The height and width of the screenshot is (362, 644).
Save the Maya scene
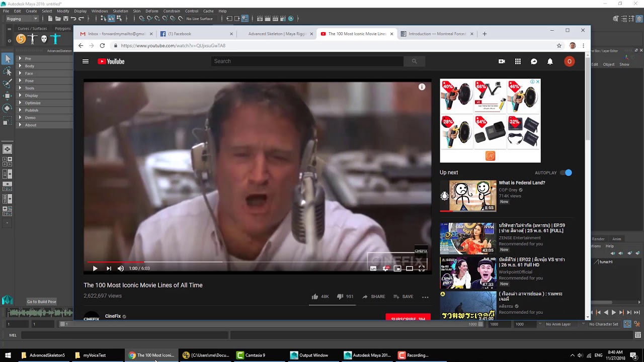click(x=65, y=19)
